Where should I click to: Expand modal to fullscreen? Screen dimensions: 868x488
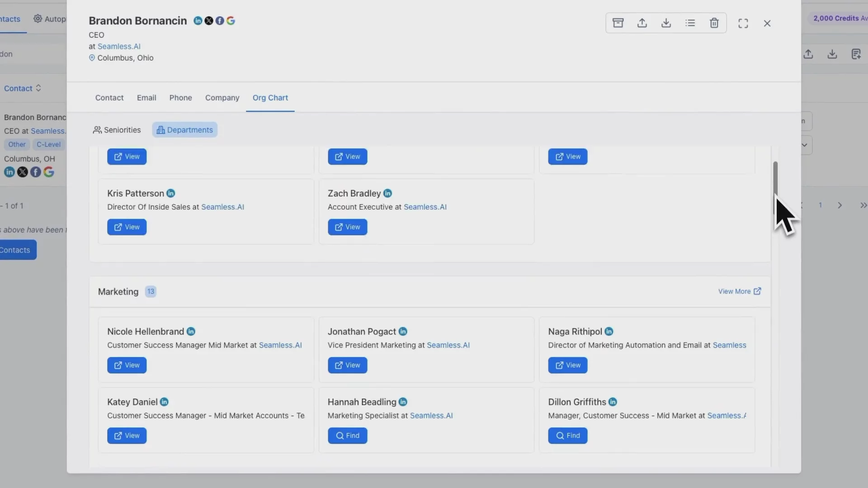coord(743,23)
